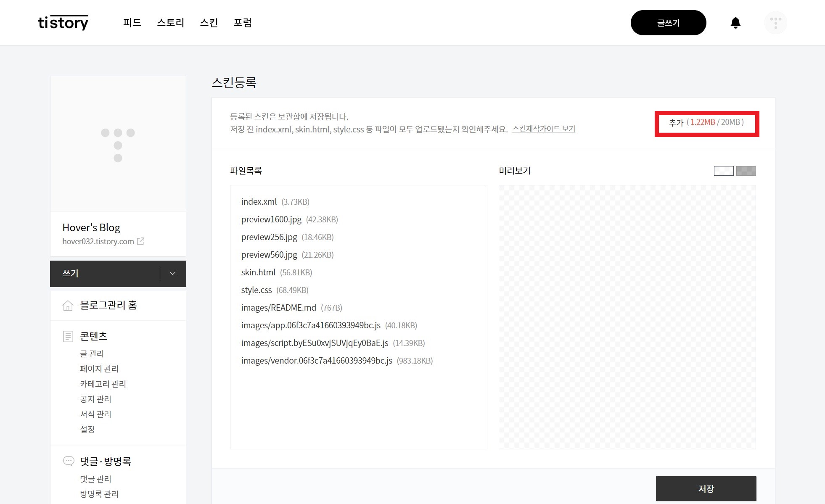825x504 pixels.
Task: Select skin.html in the file list
Action: coord(258,272)
